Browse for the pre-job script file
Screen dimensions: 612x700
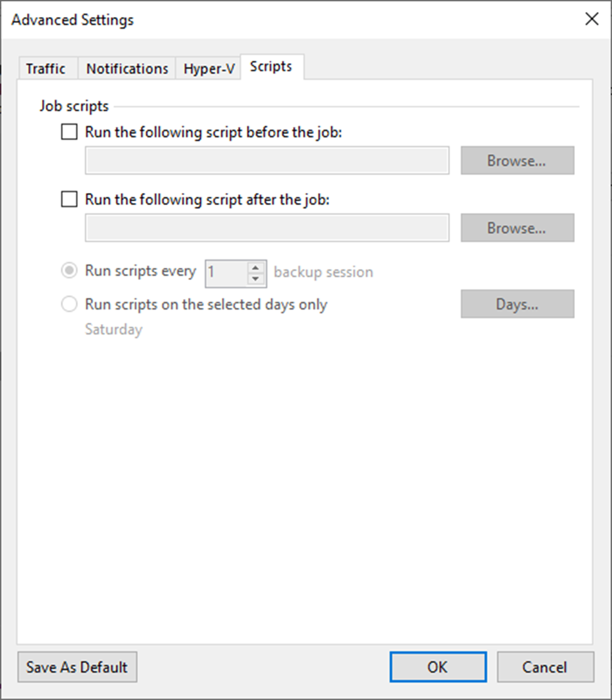coord(517,160)
